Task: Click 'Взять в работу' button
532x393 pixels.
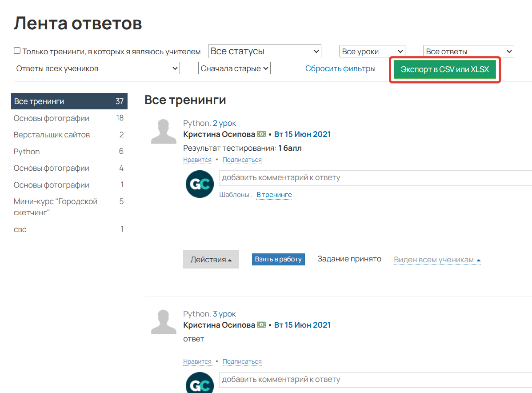Action: [278, 259]
